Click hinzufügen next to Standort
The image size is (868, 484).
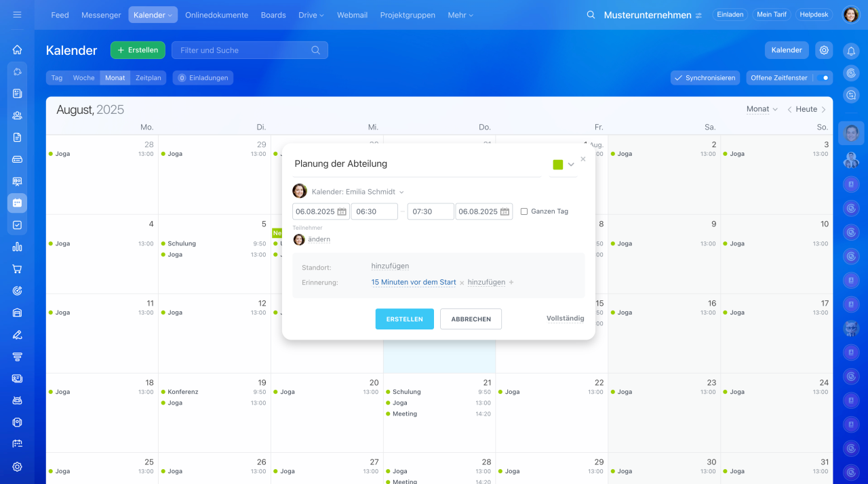click(x=390, y=266)
